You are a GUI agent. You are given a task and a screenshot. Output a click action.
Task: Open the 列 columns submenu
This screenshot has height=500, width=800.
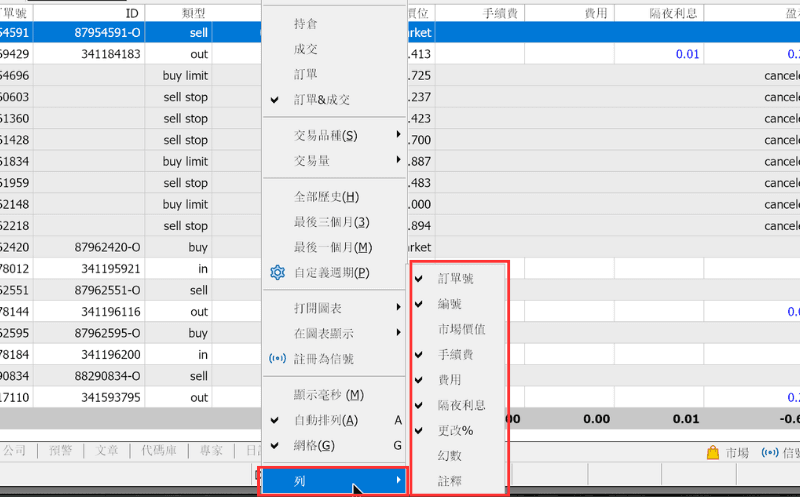333,481
